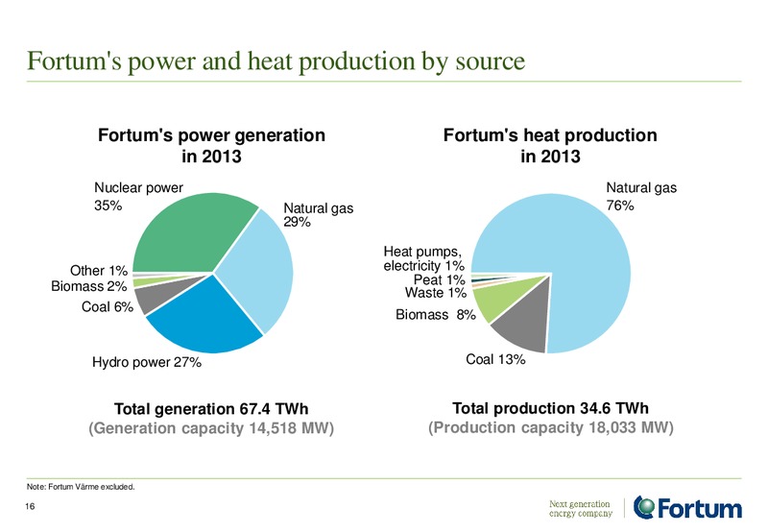Screen dimensions: 768x532
Task: Click 'Total generation 67.4 TWh' text
Action: click(x=211, y=408)
